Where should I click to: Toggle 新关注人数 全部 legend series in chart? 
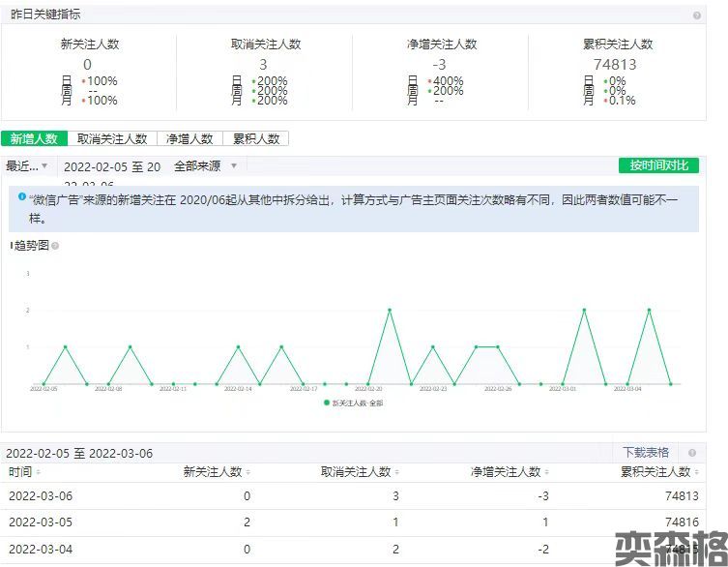pos(354,403)
